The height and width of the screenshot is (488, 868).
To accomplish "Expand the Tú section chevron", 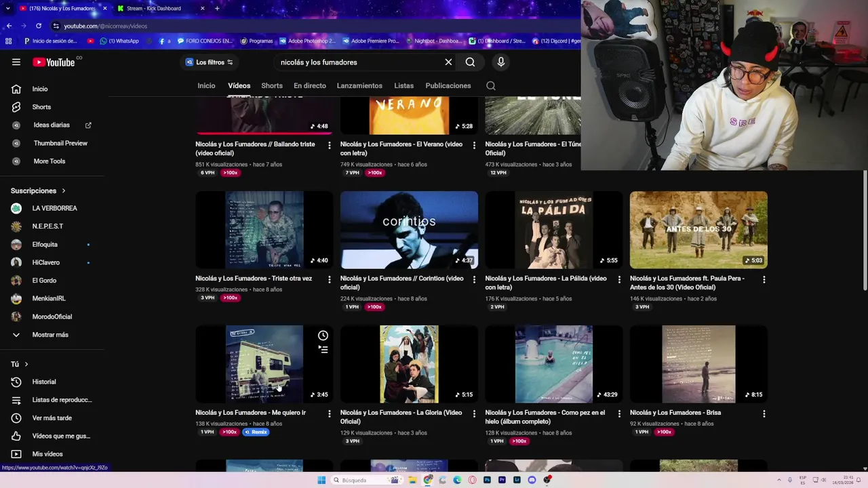I will [x=26, y=365].
